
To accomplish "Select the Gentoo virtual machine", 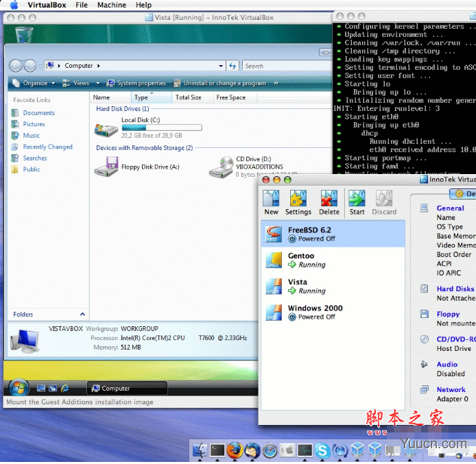I will [333, 260].
